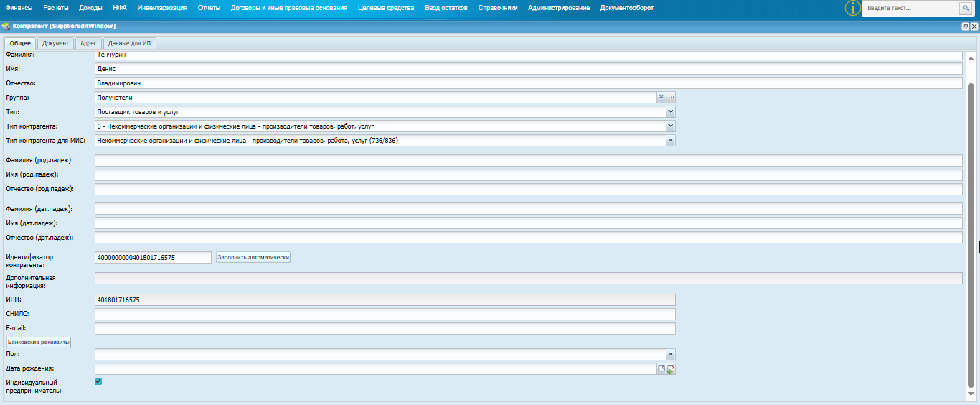The image size is (980, 405).
Task: Click the ИНН field
Action: [385, 299]
